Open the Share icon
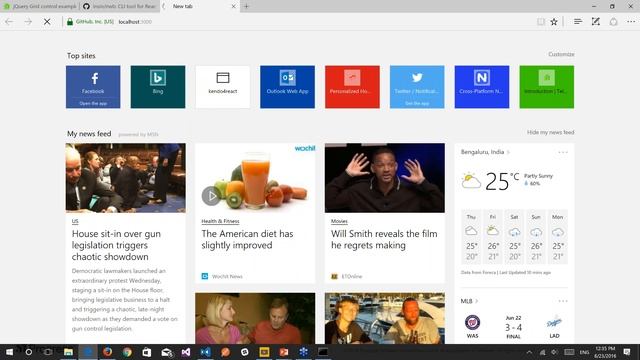 point(613,22)
